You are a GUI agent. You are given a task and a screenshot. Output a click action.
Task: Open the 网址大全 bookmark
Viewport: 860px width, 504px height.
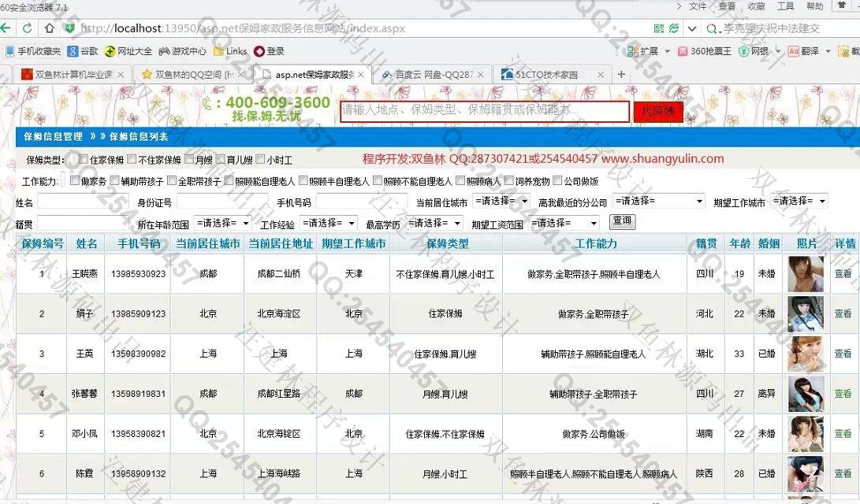[128, 51]
